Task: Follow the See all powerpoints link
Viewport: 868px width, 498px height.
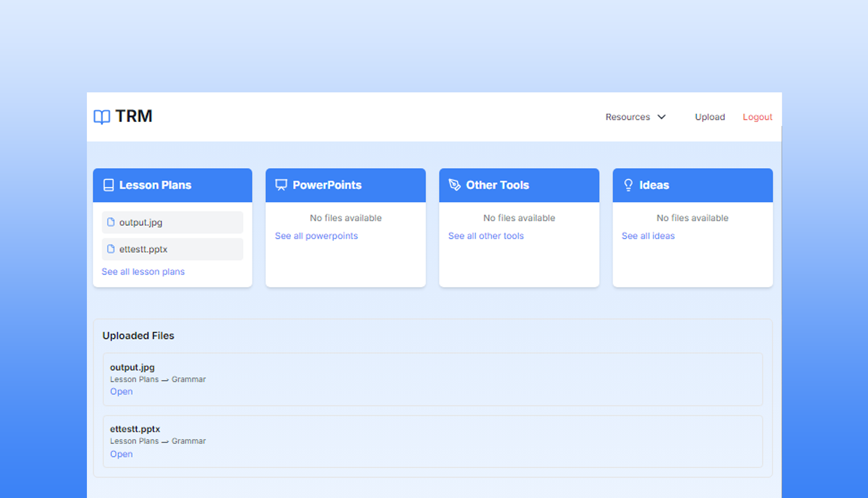Action: (316, 236)
